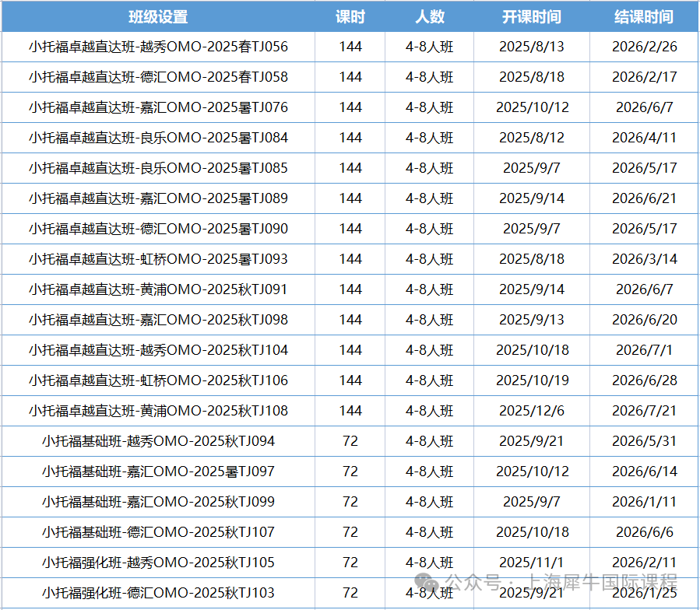Screen dimensions: 700x610
Task: Click end date 2026/6/6
Action: click(x=644, y=532)
